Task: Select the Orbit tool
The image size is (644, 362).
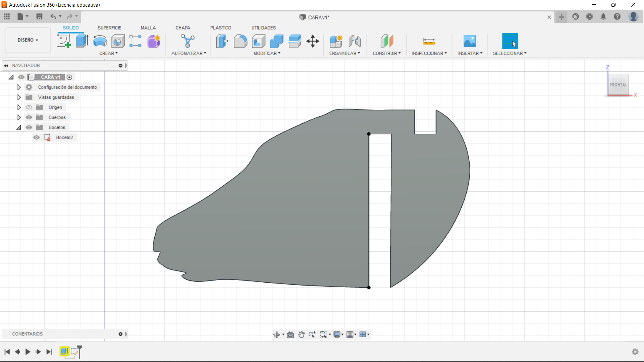Action: click(277, 334)
